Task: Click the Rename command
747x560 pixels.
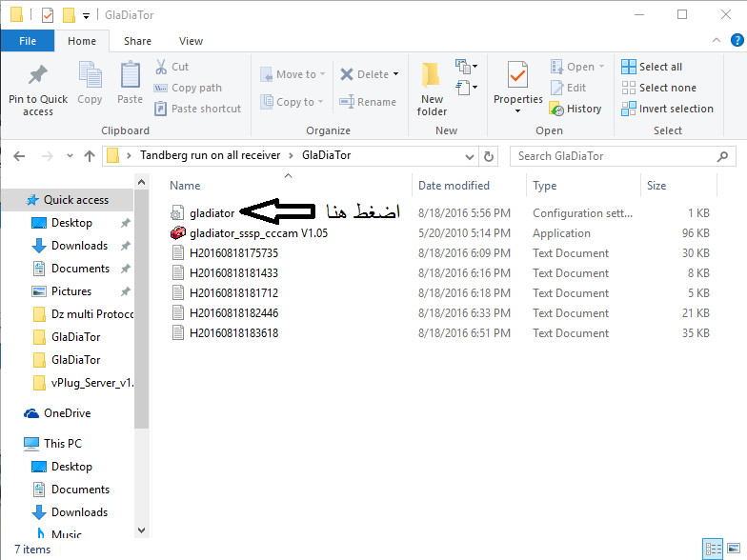Action: pos(368,102)
